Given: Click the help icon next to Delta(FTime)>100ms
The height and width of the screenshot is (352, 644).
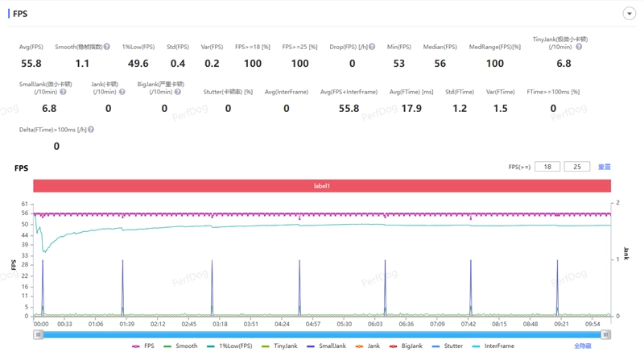Looking at the screenshot, I should (x=91, y=130).
